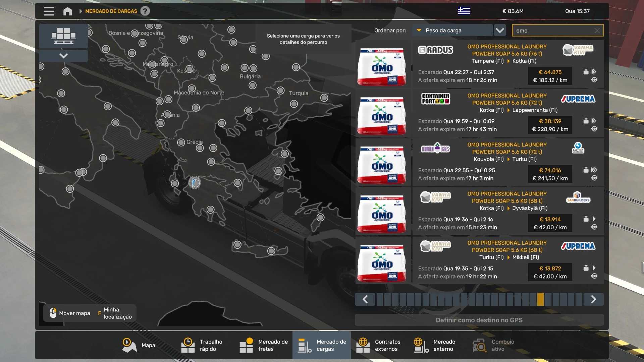Click the Vanha Kivi logo in Mikkeli row

coord(435,246)
